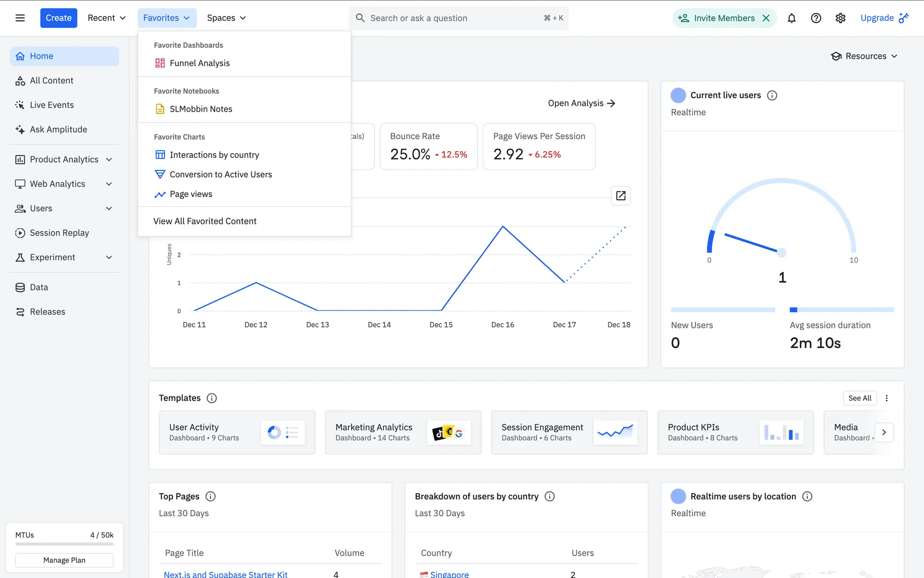Choose Conversion to Active Users chart
Viewport: 924px width, 578px height.
[220, 174]
